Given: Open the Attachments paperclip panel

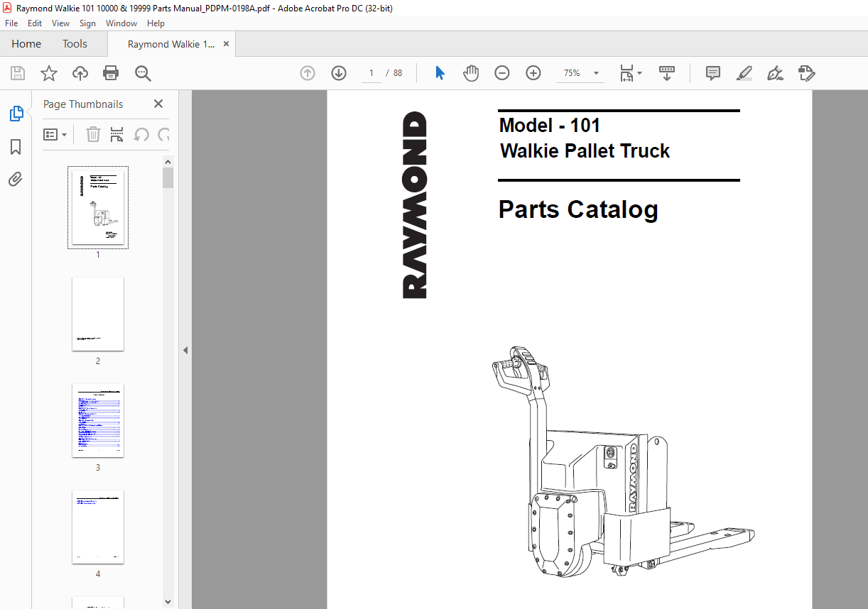Looking at the screenshot, I should pyautogui.click(x=16, y=179).
